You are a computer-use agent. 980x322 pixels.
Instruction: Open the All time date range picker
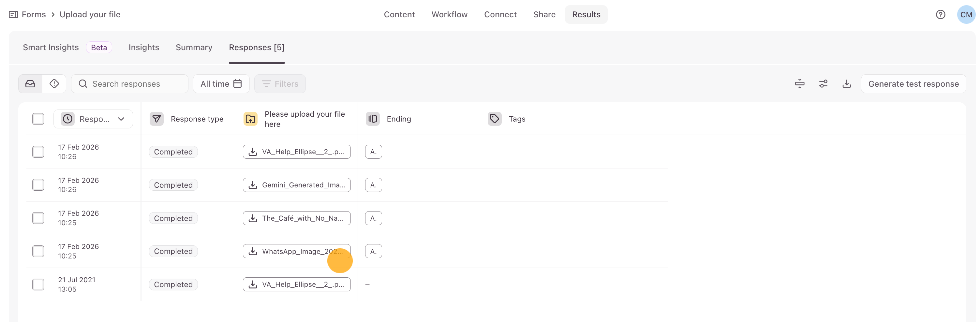(x=221, y=84)
